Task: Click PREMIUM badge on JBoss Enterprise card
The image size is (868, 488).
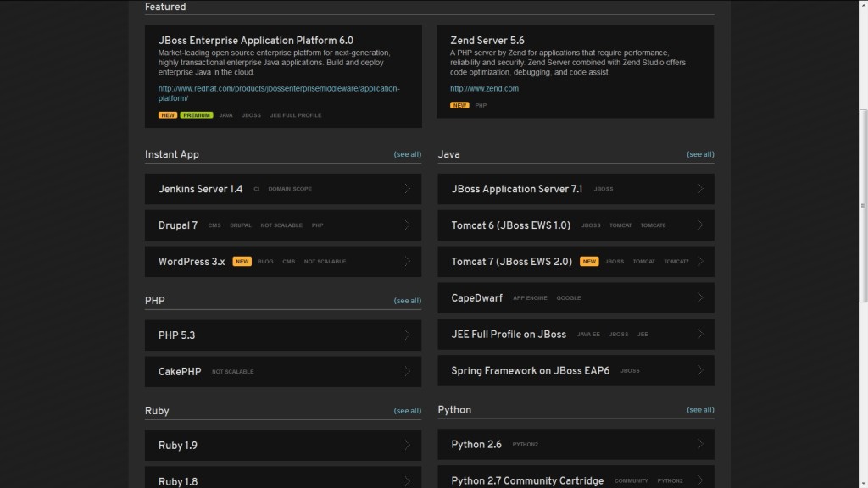Action: (x=197, y=115)
